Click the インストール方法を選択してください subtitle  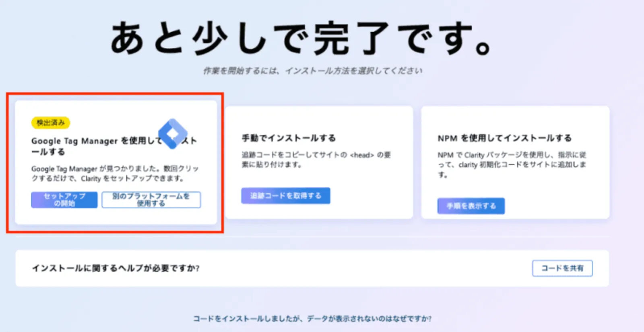pos(313,71)
